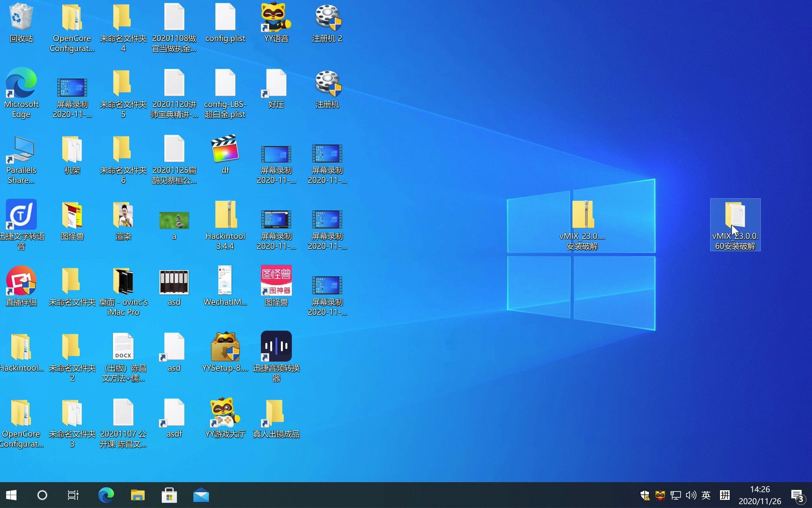Select the 迅捷音频转换器 app icon

coord(276,347)
